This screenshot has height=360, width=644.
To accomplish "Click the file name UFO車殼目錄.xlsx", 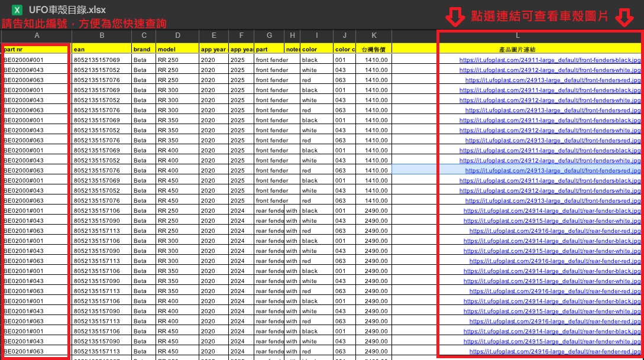I will coord(67,10).
